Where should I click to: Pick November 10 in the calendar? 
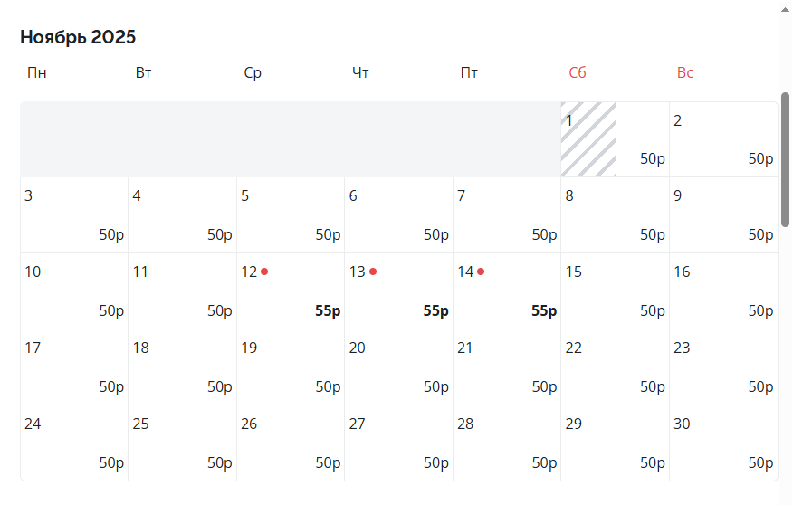point(74,291)
